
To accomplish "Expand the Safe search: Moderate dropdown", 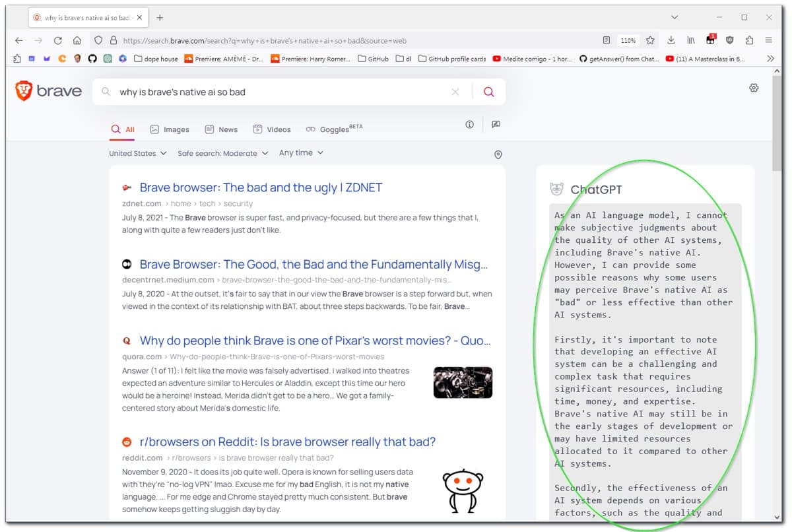I will coord(223,153).
